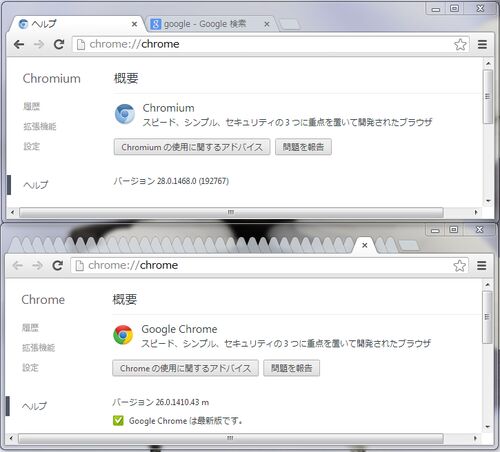
Task: Click horizontal scrollbar thumb in Chromium window
Action: point(231,212)
